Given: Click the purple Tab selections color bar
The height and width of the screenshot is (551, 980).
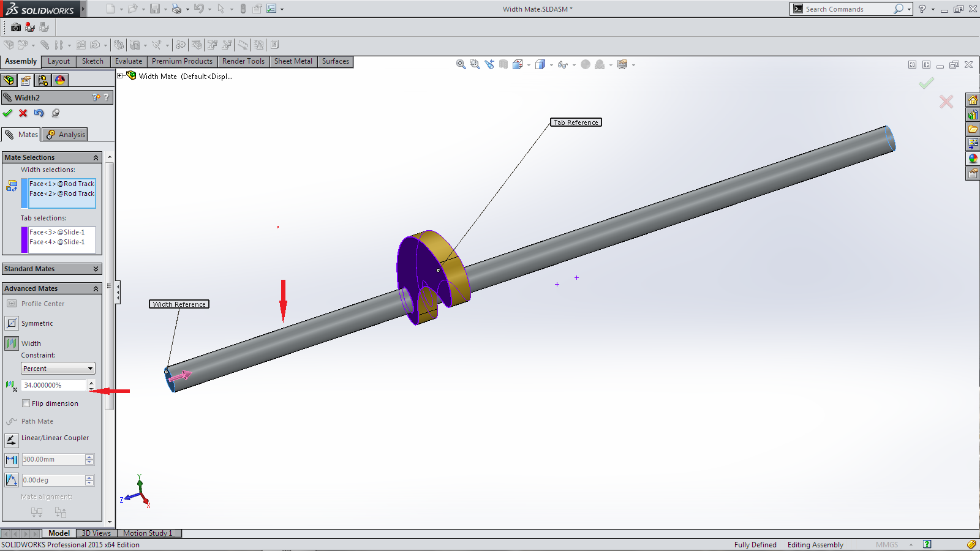Looking at the screenshot, I should 24,239.
